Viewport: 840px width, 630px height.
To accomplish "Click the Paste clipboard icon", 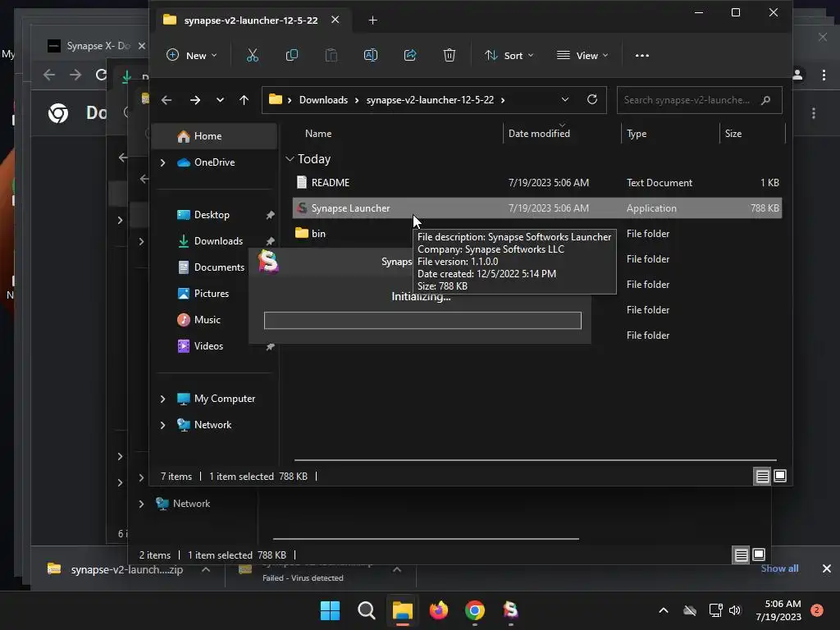I will pyautogui.click(x=331, y=55).
